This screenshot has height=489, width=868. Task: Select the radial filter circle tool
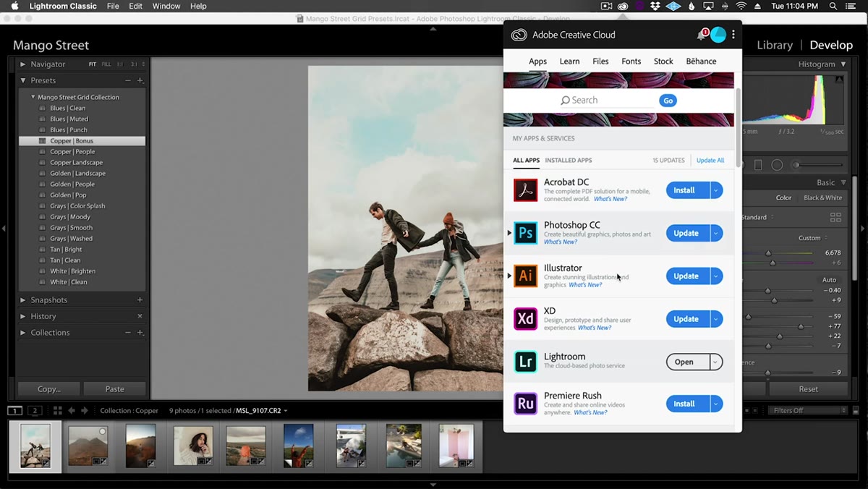point(777,165)
